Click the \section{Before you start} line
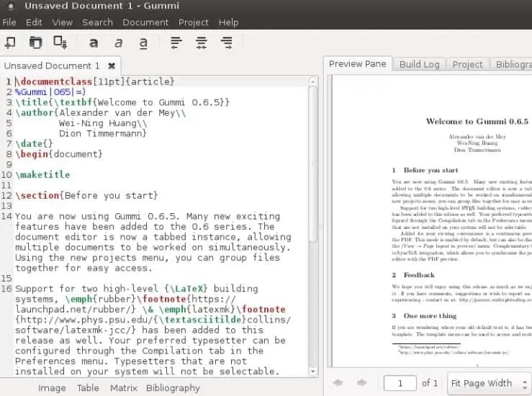 pos(86,195)
